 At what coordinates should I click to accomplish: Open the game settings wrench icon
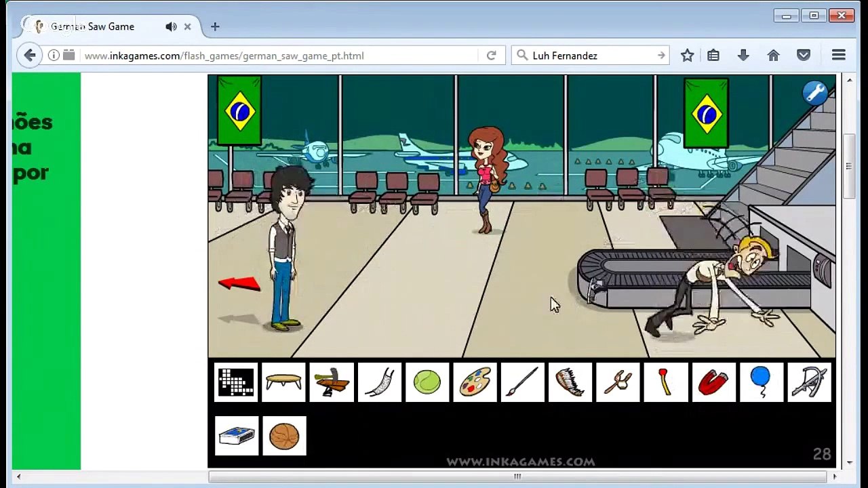pyautogui.click(x=814, y=92)
